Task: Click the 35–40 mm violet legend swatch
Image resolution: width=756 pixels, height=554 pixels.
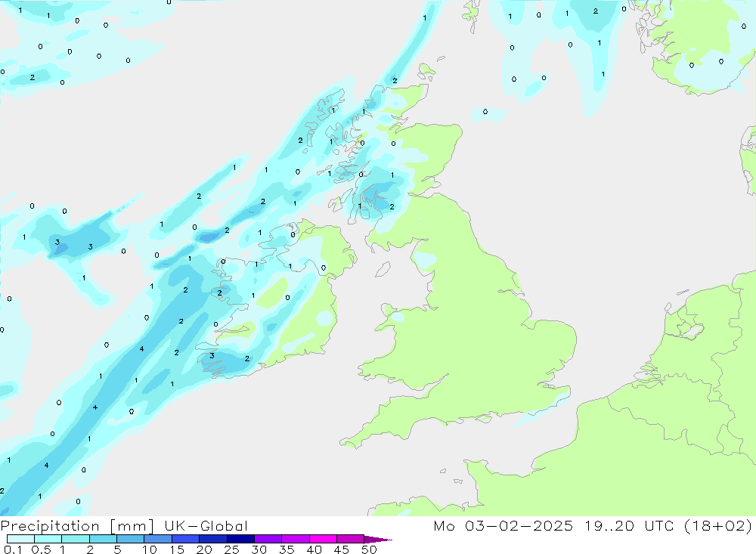Action: 296,539
